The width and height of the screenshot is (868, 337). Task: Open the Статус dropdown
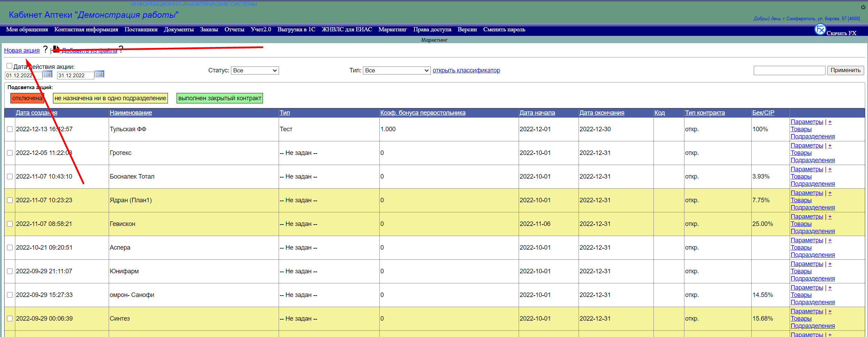[255, 70]
